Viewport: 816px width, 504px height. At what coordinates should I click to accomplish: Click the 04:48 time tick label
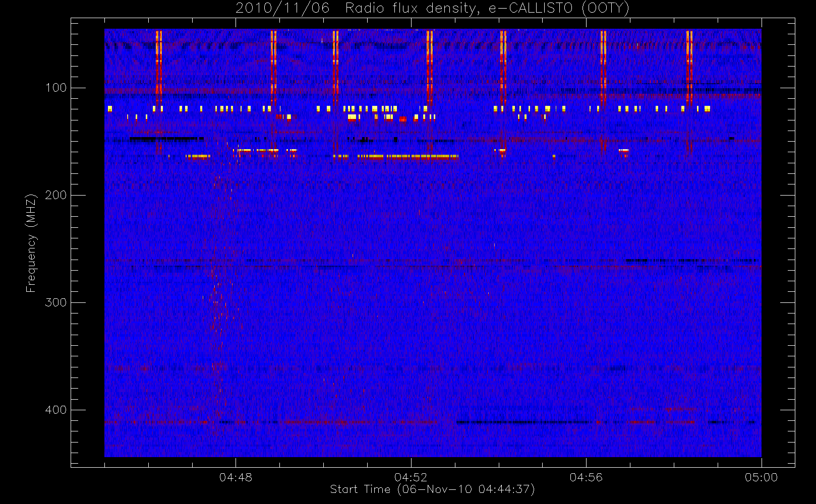[x=236, y=477]
